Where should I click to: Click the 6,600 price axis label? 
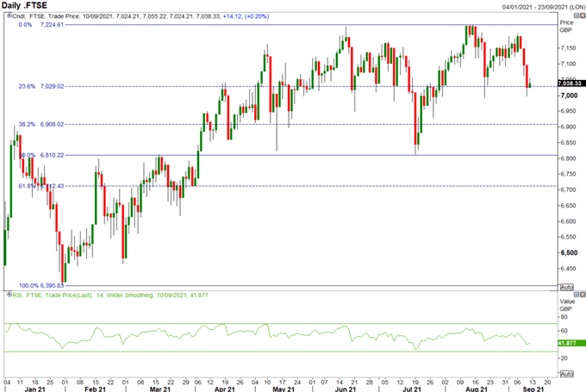(x=568, y=221)
